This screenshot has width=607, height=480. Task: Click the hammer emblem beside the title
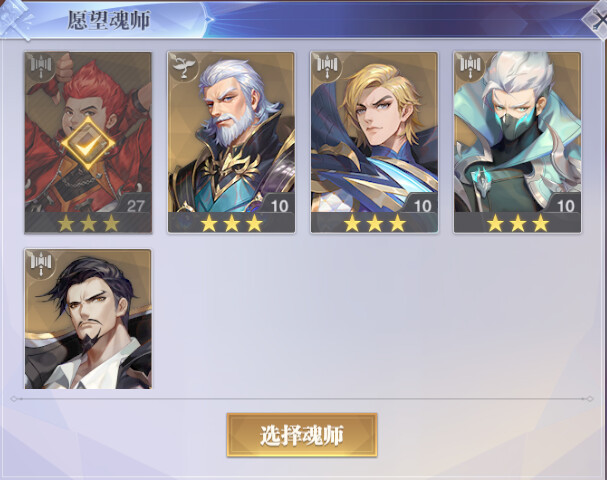click(16, 19)
